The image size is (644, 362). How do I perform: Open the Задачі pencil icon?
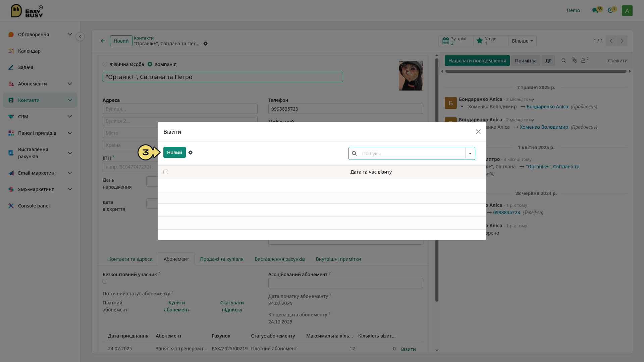coord(11,67)
